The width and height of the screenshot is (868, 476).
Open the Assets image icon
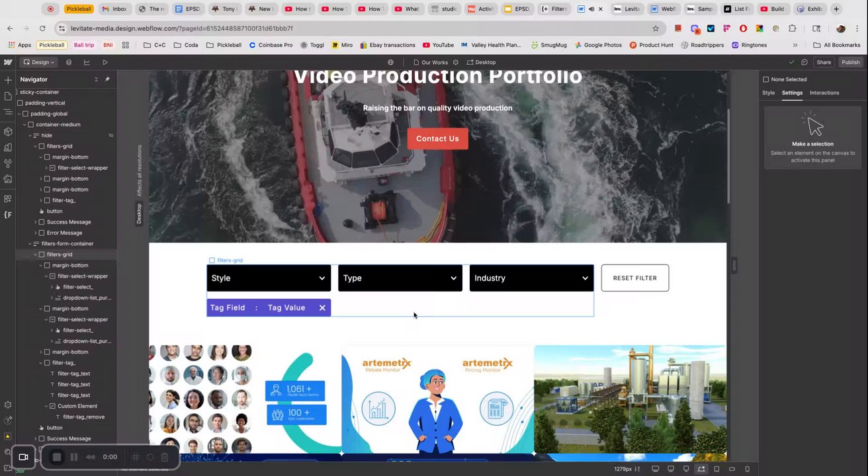coord(8,179)
